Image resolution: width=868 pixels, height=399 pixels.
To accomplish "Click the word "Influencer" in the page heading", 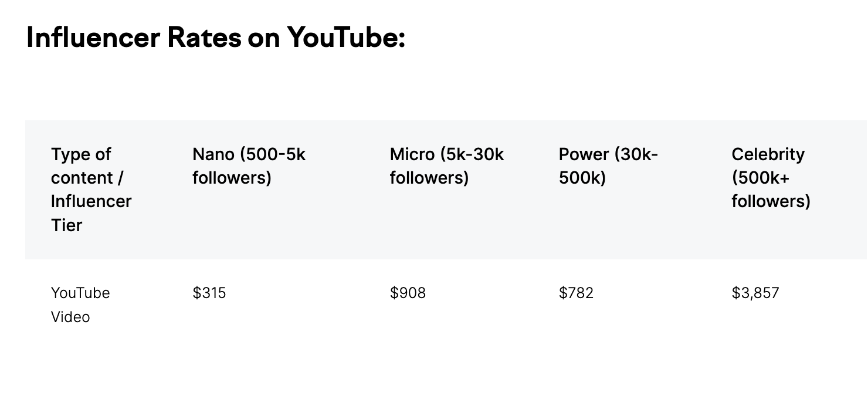I will click(x=92, y=38).
